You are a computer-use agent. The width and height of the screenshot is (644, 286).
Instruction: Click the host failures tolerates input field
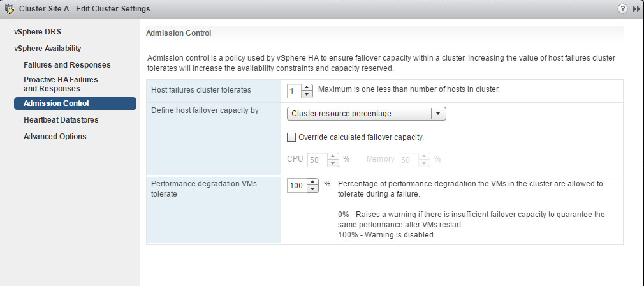pos(293,91)
